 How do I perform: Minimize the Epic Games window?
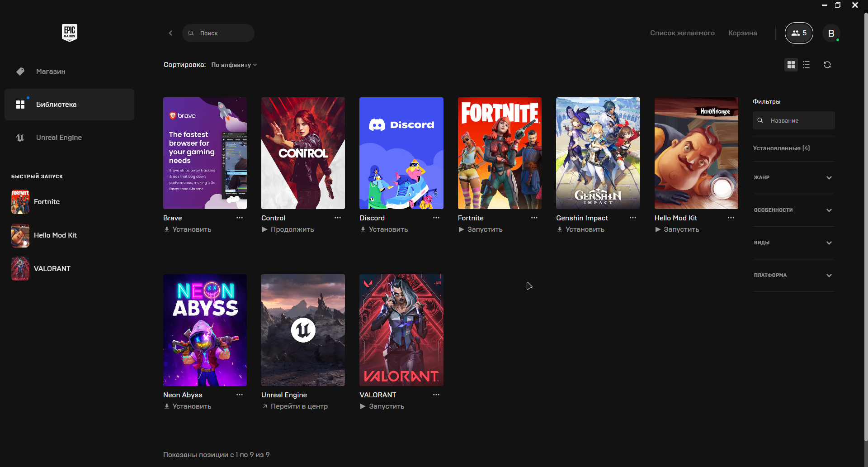[825, 5]
